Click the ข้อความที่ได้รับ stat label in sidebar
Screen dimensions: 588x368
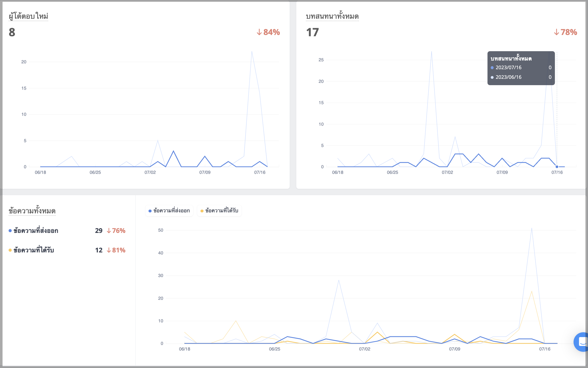pyautogui.click(x=34, y=250)
